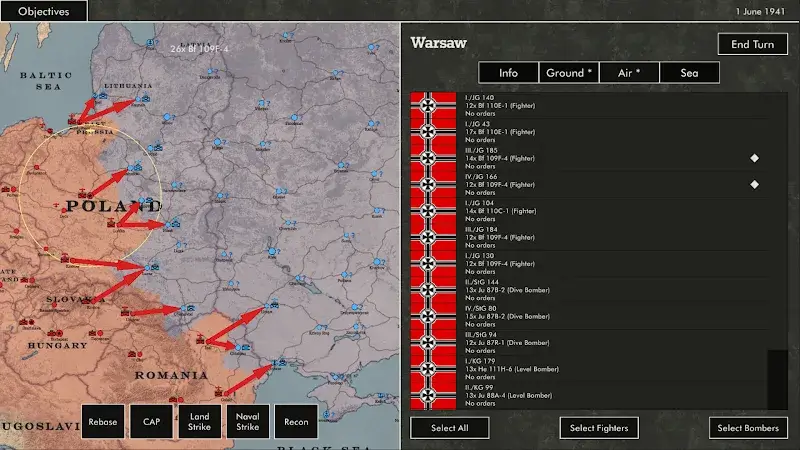Toggle the diamond marker for IV./JG 166
The height and width of the screenshot is (450, 800).
click(x=754, y=184)
